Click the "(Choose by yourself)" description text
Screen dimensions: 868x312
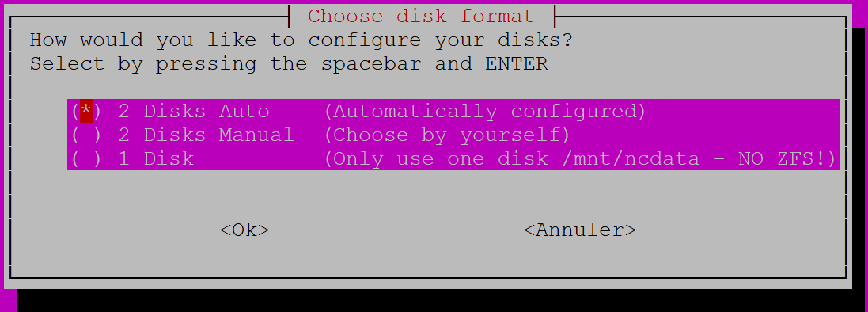(x=447, y=135)
